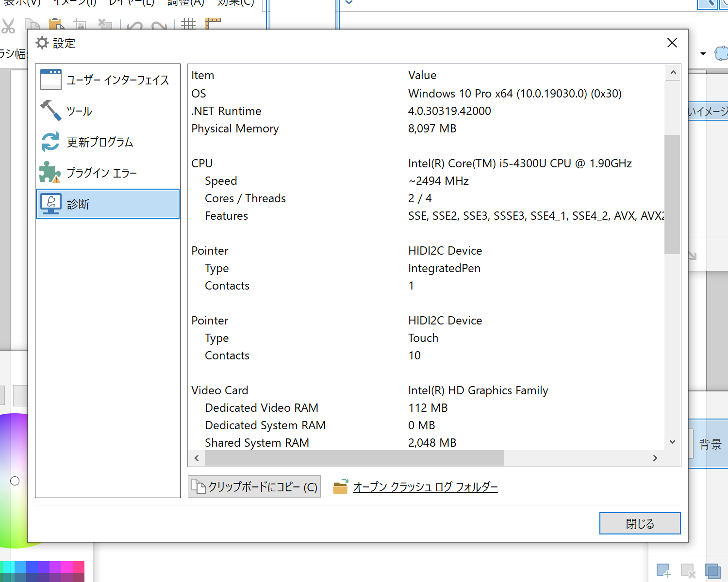Click the Deselect icon in the toolbar

105,25
